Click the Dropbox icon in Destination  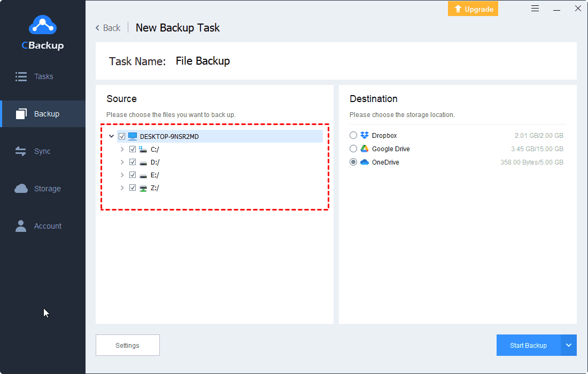[x=365, y=136]
